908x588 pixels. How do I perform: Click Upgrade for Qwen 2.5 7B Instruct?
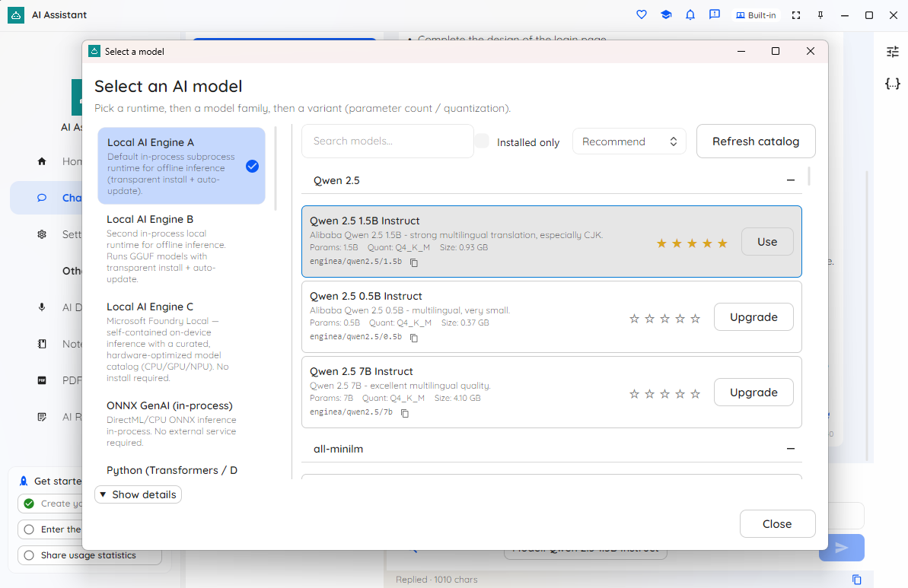tap(753, 393)
